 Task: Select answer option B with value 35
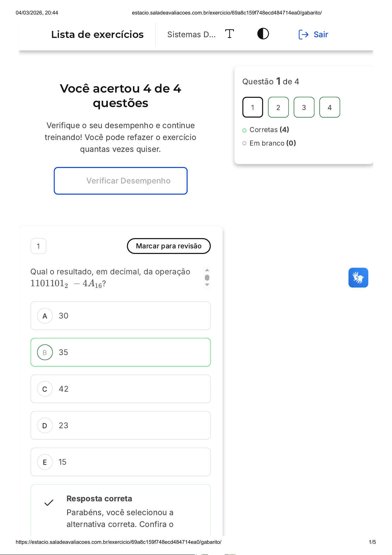120,352
